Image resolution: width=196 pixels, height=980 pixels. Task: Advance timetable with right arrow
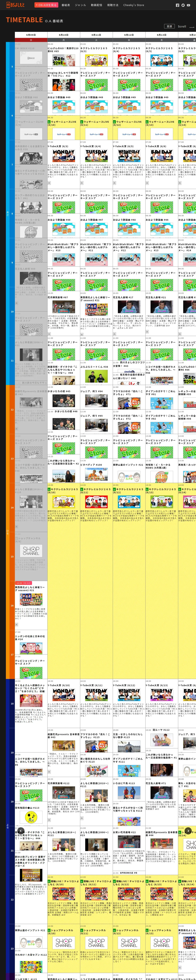[188, 831]
